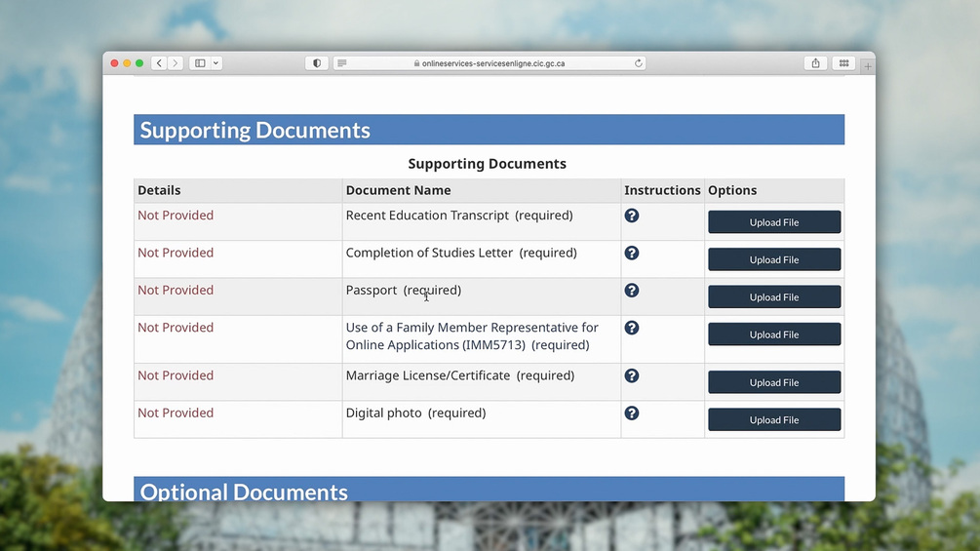
Task: Upload file for Recent Education Transcript
Action: click(774, 221)
